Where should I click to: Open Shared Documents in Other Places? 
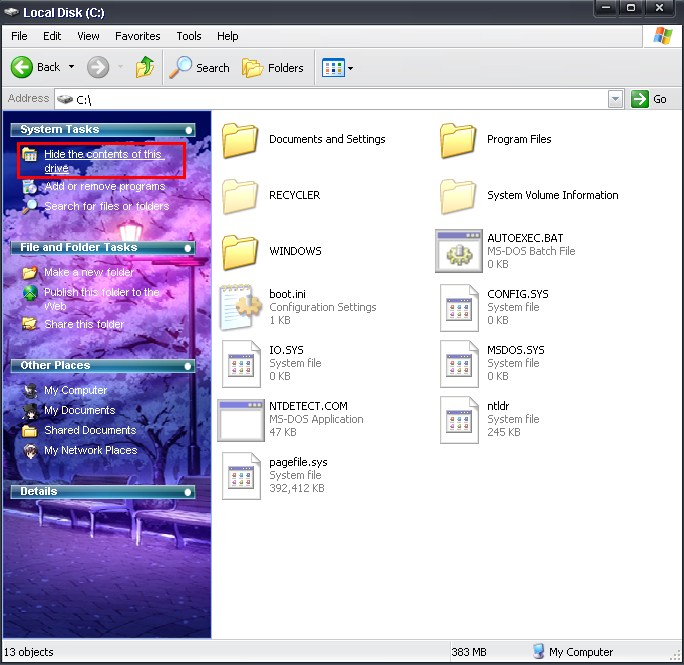point(90,430)
